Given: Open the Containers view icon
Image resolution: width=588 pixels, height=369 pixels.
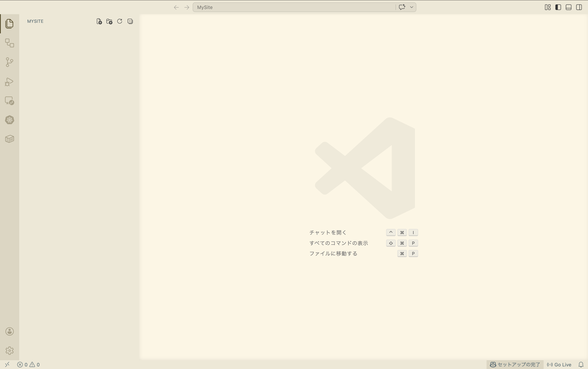Looking at the screenshot, I should (9, 139).
